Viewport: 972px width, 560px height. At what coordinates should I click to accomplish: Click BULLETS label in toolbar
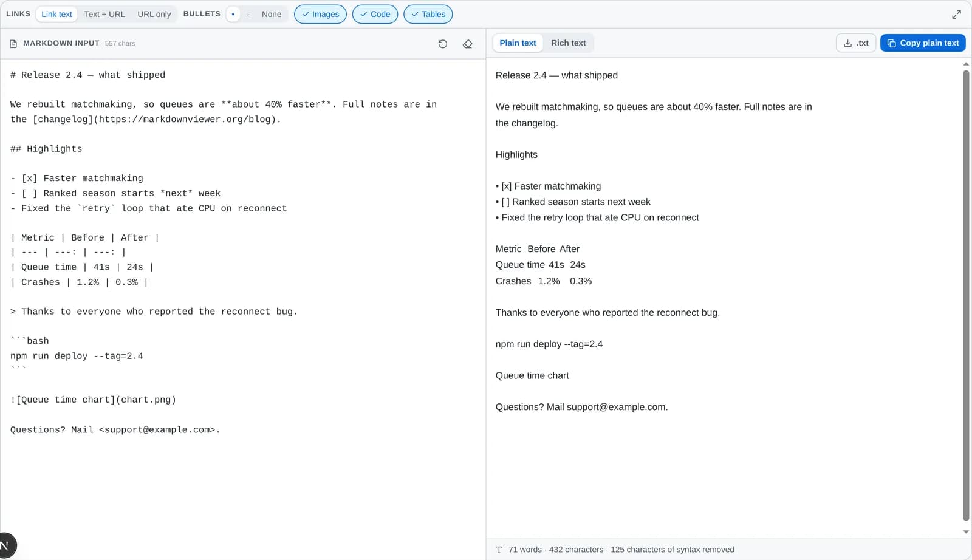click(x=202, y=13)
